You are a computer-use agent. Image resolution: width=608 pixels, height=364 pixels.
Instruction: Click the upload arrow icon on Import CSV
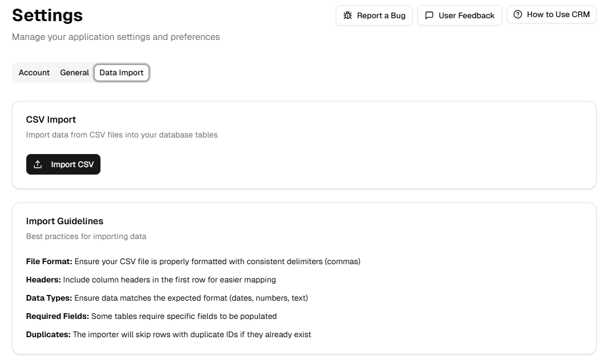38,164
